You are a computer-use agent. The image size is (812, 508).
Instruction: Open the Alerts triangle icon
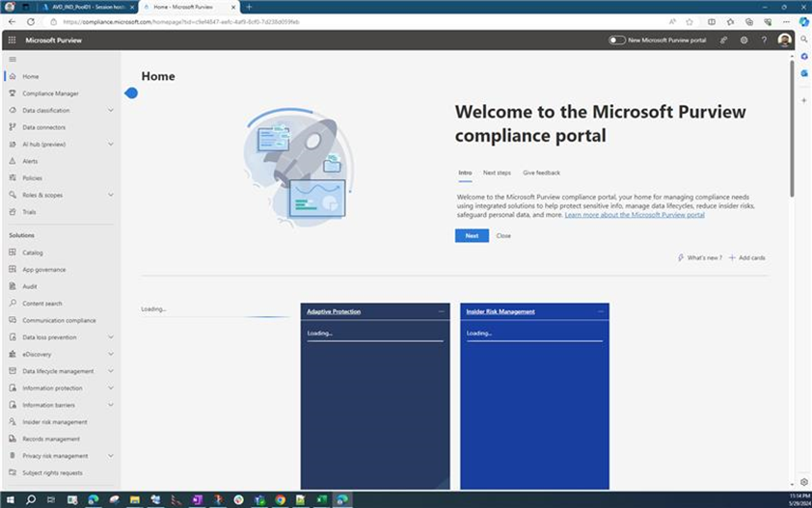click(13, 161)
